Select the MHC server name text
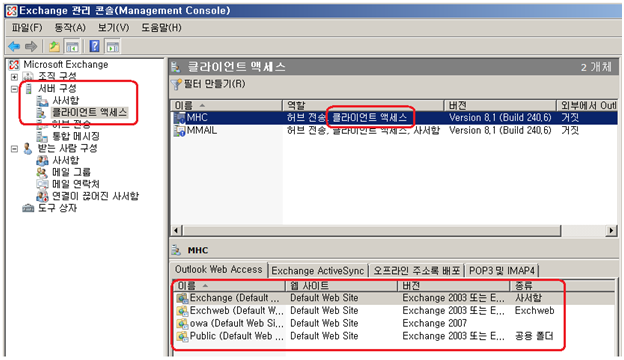Image resolution: width=624 pixels, height=360 pixels. [197, 118]
